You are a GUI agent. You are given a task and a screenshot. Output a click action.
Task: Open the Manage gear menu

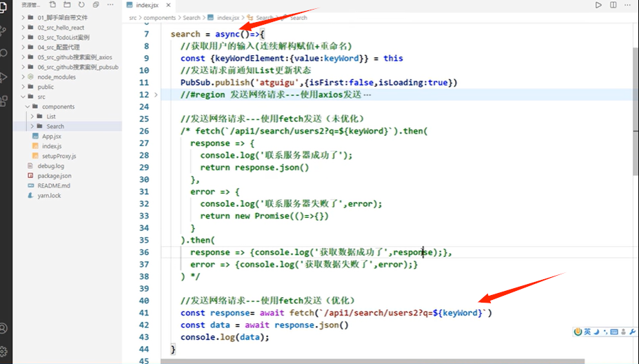[3, 352]
